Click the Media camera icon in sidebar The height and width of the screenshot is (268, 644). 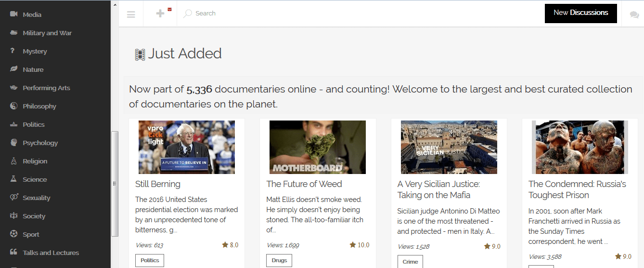(x=13, y=14)
